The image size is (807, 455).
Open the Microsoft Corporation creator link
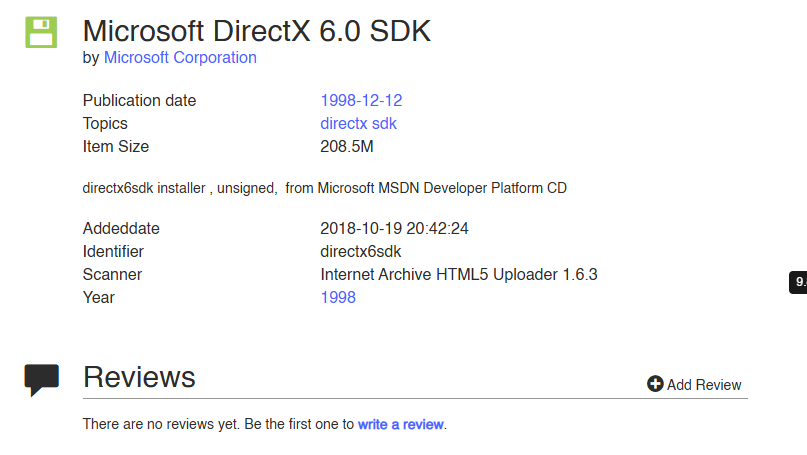coord(180,58)
